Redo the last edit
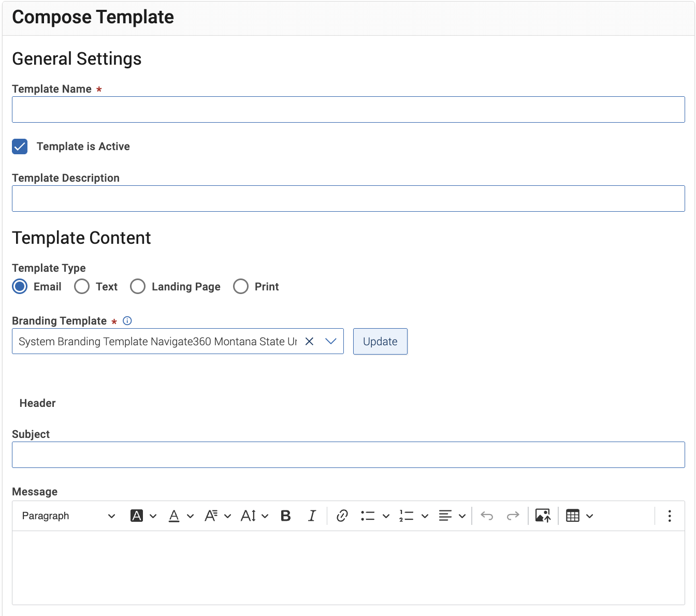Screen dimensions: 696x616 pos(513,516)
